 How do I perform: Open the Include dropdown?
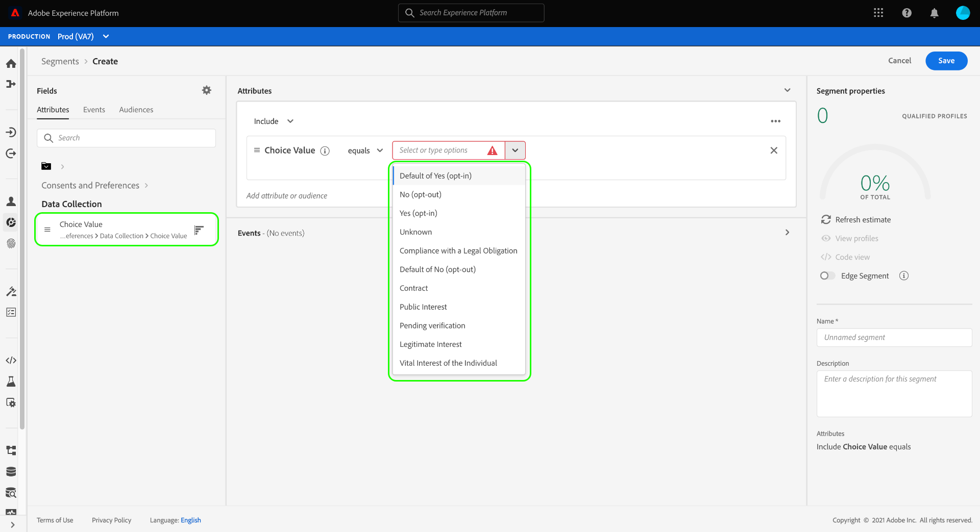[x=274, y=121]
